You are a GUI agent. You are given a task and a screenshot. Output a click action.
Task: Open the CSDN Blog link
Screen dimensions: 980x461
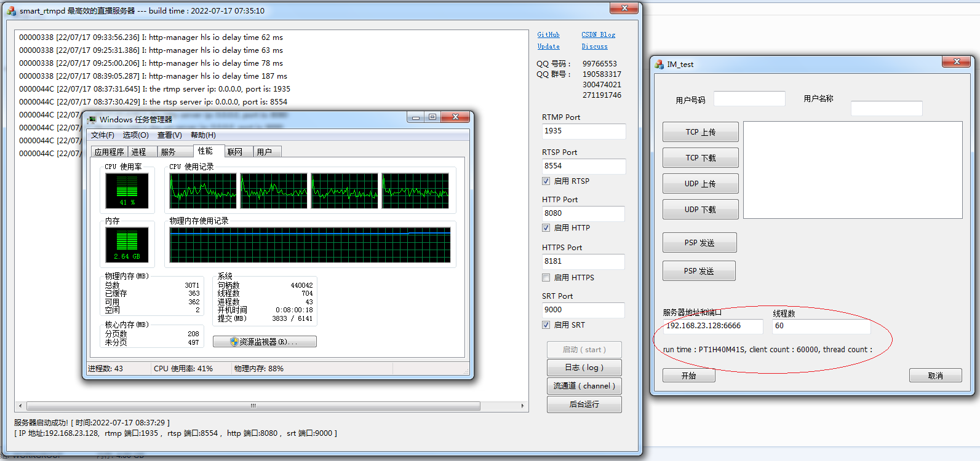(x=599, y=35)
